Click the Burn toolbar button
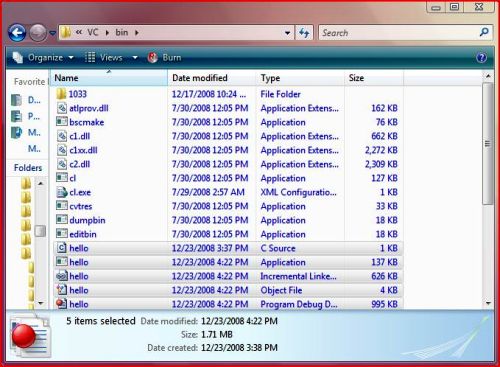Screen dimensions: 500x367 165,58
